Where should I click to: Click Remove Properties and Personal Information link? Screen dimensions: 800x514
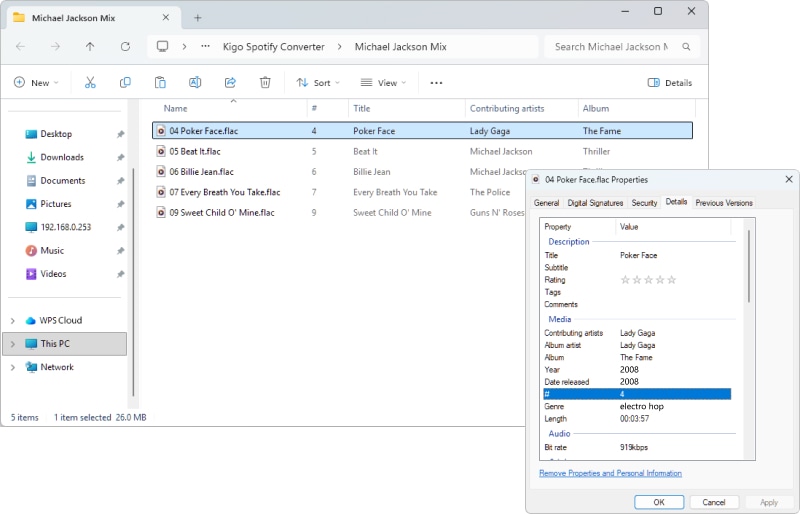click(610, 473)
